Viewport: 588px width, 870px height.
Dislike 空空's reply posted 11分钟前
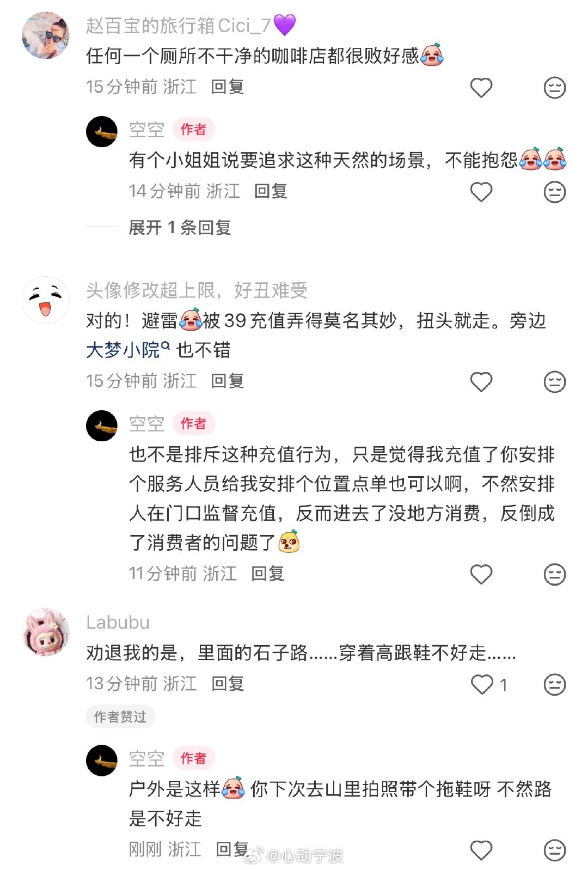(554, 574)
